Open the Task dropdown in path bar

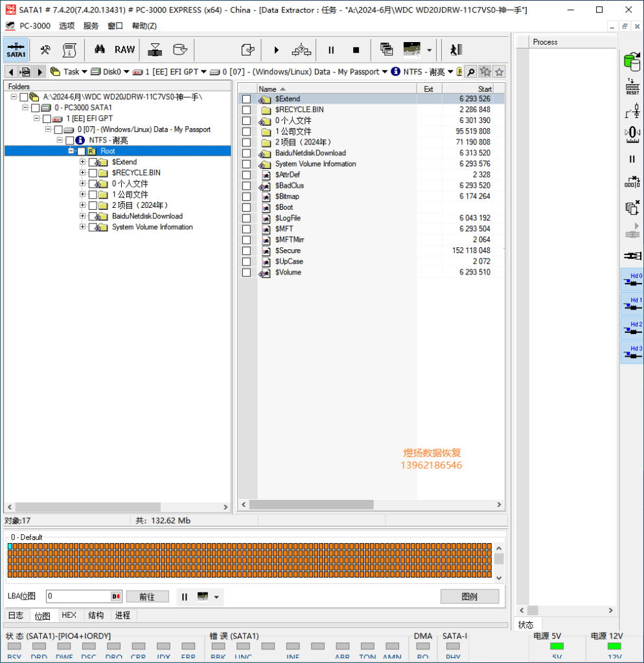point(84,72)
